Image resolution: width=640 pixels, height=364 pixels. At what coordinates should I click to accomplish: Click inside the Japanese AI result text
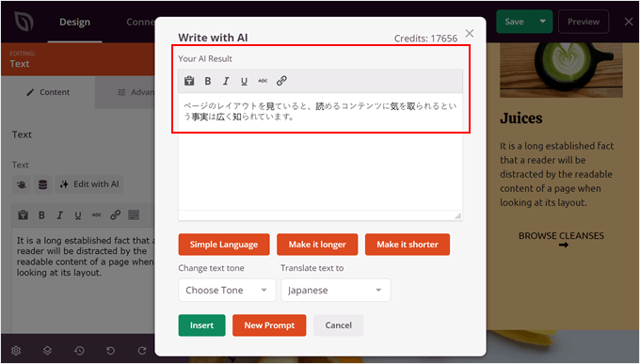(320, 111)
